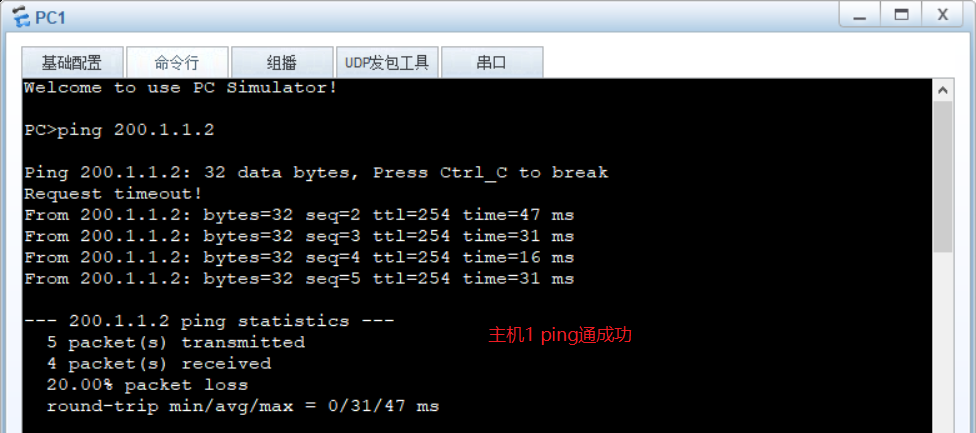The width and height of the screenshot is (976, 433).
Task: Close the PC1 window
Action: point(942,15)
